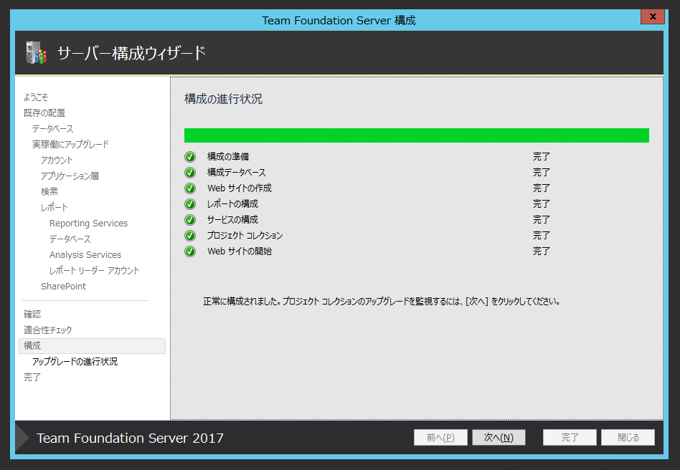Select 実稼働にアップグレード in the sidebar
Image resolution: width=680 pixels, height=470 pixels.
pos(70,144)
